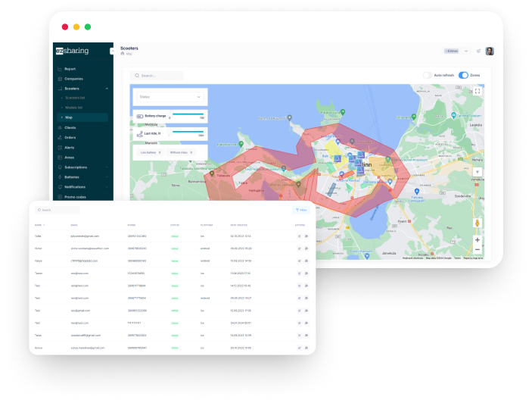This screenshot has width=532, height=403.
Task: Click the user avatar in the header
Action: (x=490, y=52)
